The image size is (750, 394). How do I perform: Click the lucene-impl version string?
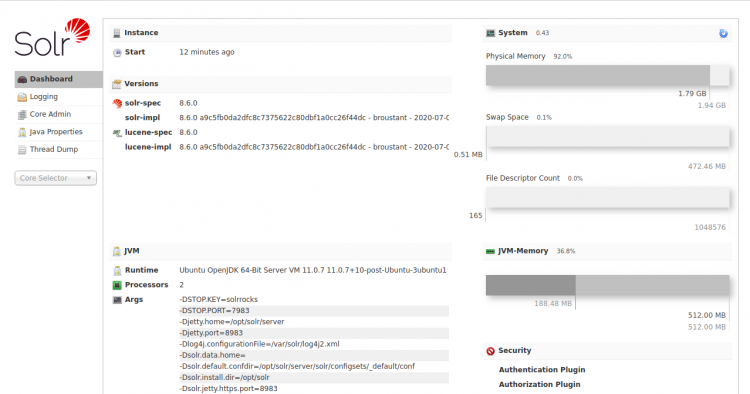coord(314,147)
